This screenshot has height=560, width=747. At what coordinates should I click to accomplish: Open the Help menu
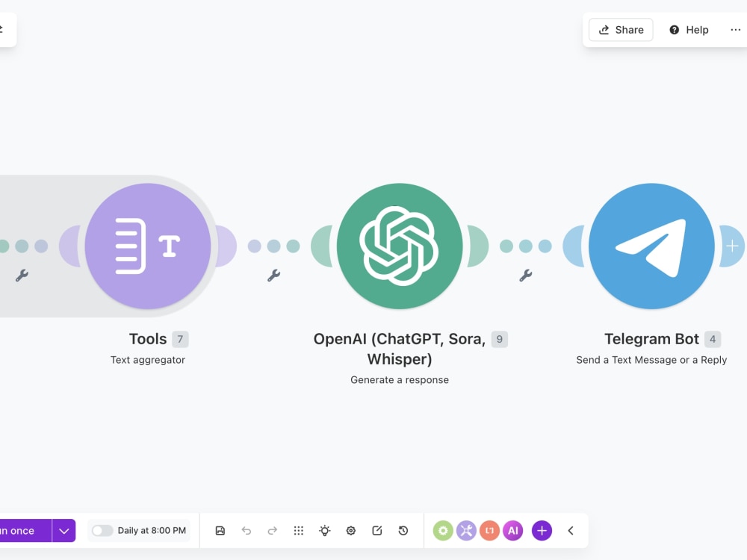(689, 30)
